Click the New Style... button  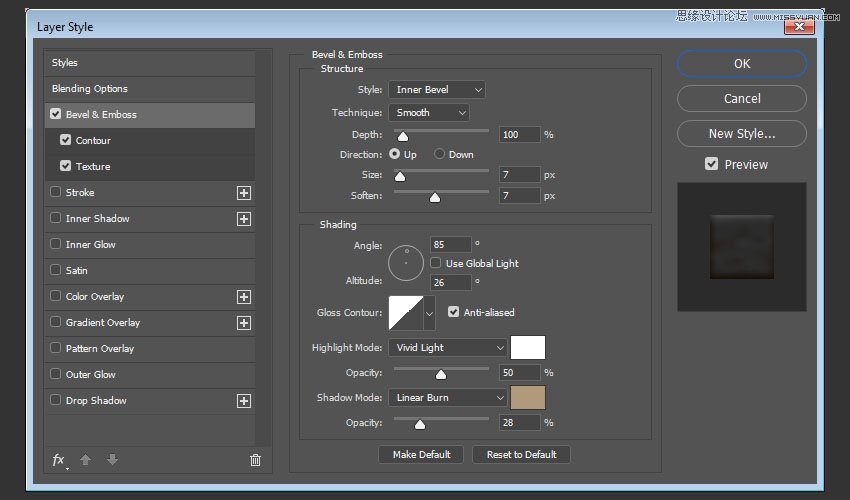pos(741,134)
